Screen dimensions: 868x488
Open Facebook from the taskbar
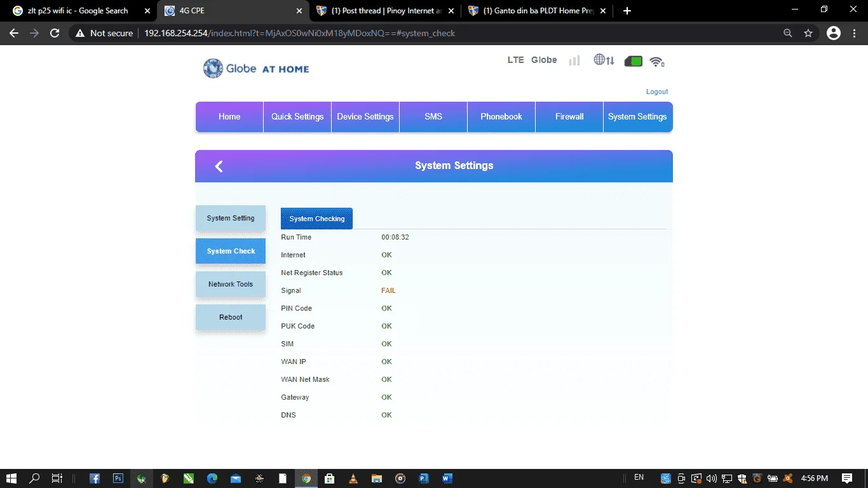[94, 478]
